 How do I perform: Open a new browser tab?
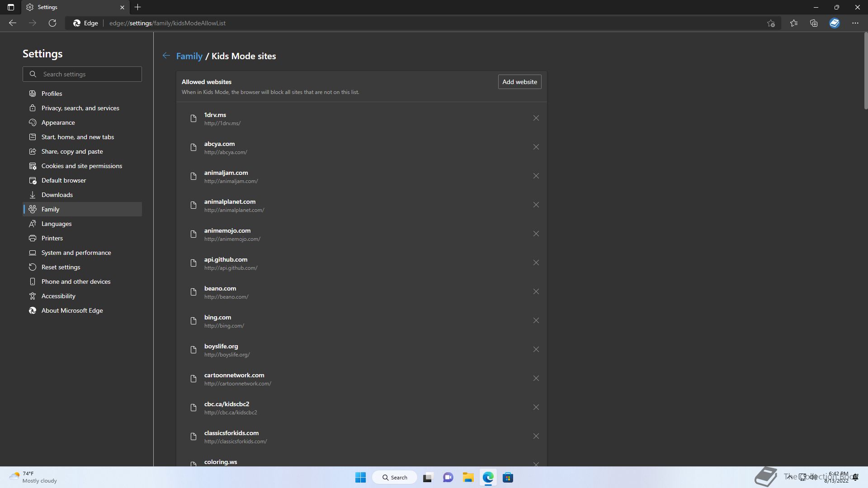[137, 7]
